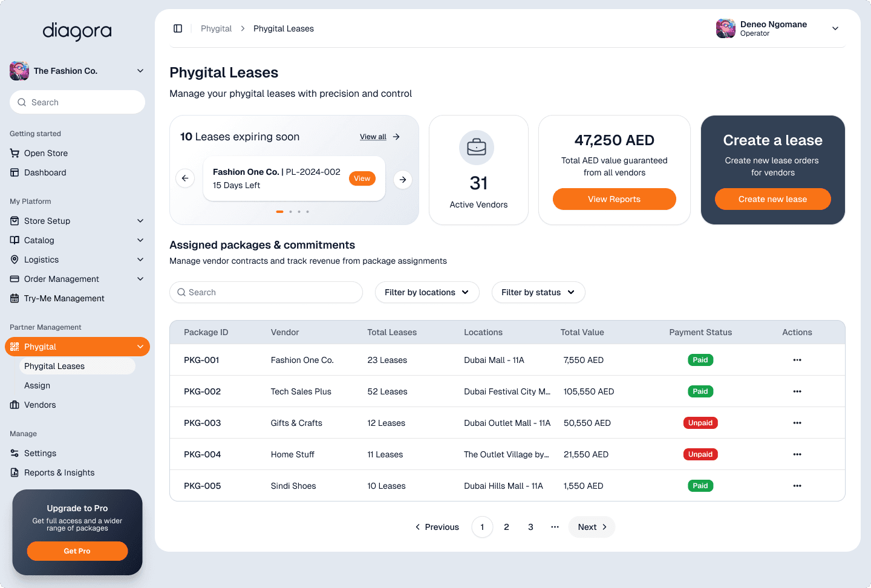
Task: Click the Reports & Insights icon
Action: click(x=15, y=472)
